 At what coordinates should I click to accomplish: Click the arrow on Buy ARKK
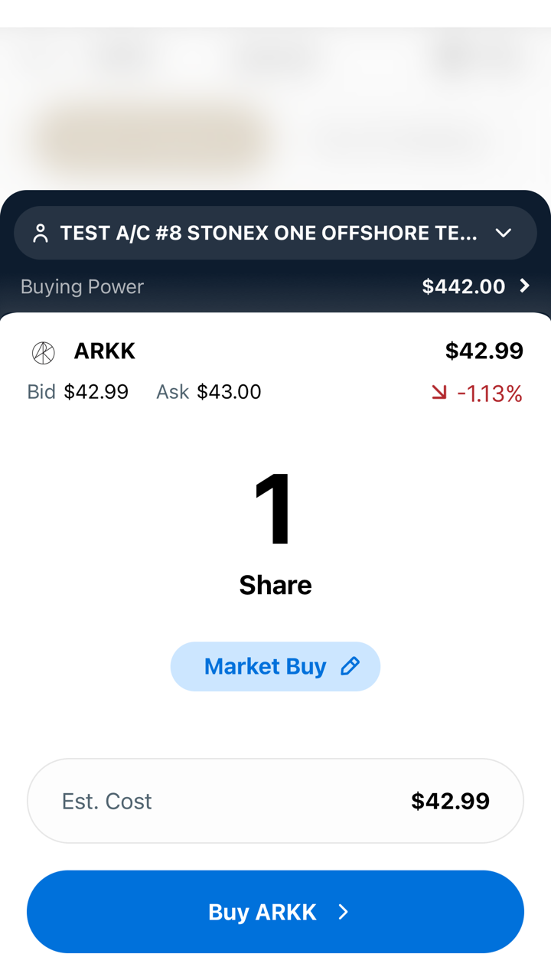[344, 912]
